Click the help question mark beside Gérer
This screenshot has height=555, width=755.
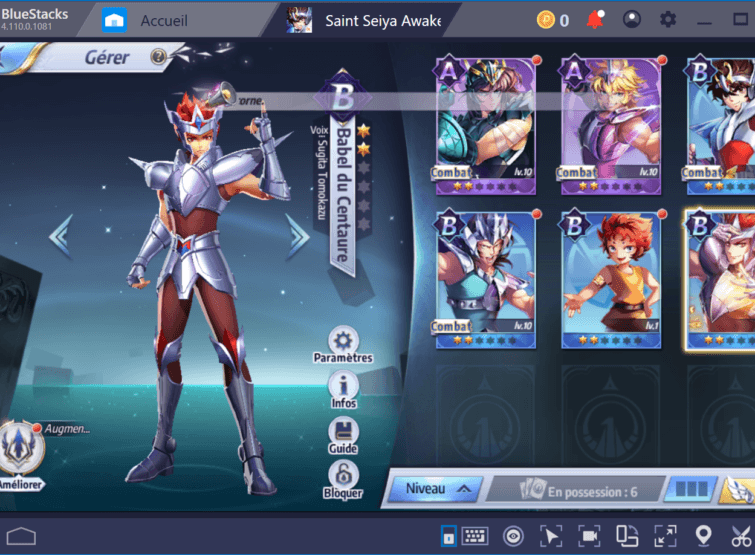[158, 57]
